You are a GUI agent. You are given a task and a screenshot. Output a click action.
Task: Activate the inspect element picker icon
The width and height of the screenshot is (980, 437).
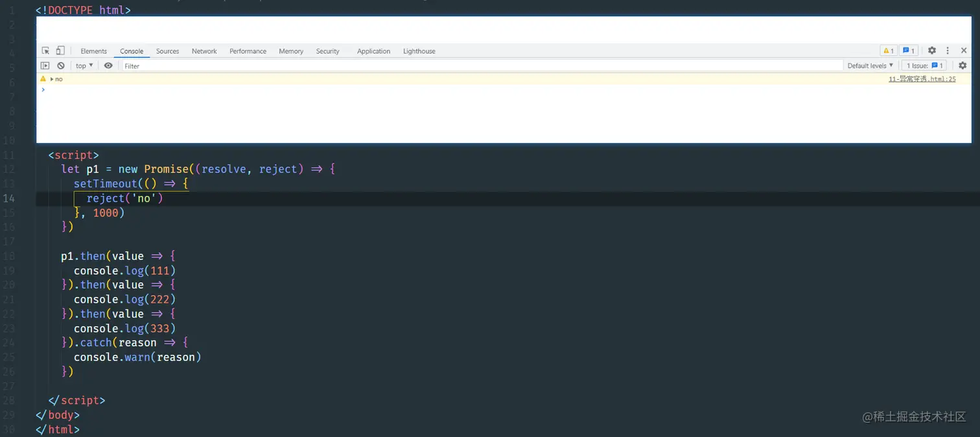point(45,51)
